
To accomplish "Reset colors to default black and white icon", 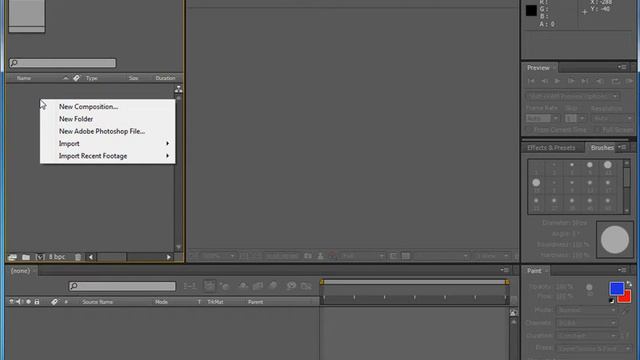I will [611, 301].
